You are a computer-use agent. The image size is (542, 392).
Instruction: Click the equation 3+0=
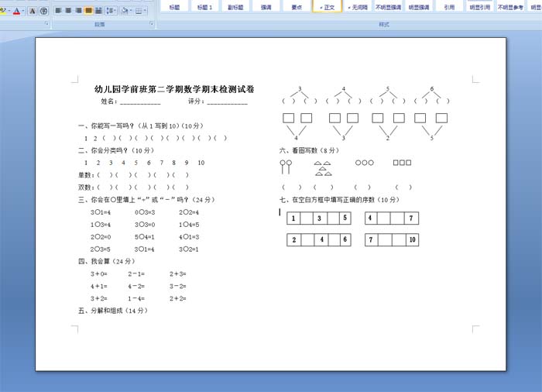99,274
